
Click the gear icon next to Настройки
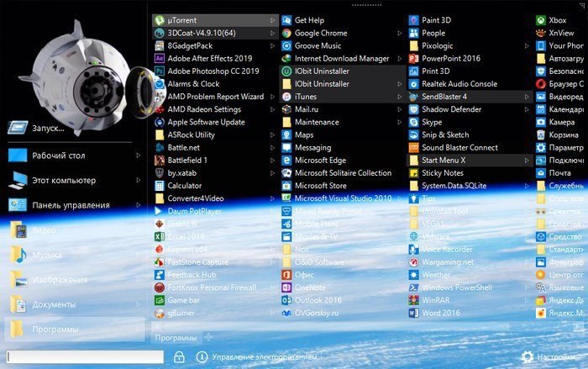coord(528,356)
